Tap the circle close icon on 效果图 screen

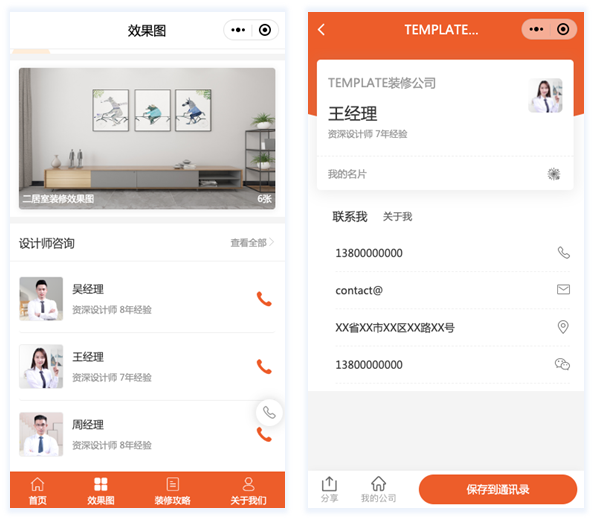coord(265,30)
